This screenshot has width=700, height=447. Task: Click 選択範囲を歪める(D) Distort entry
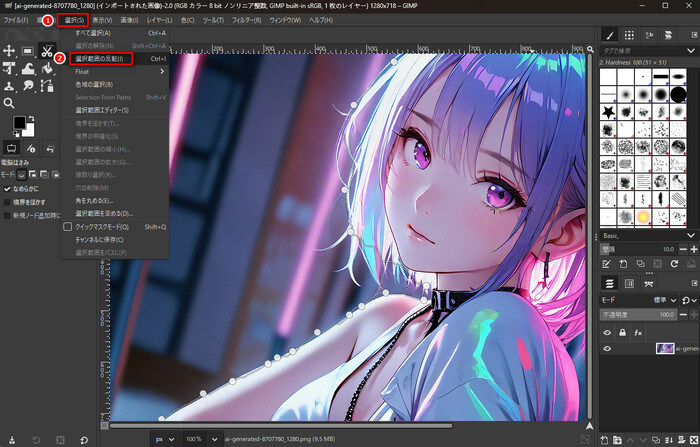click(x=115, y=214)
